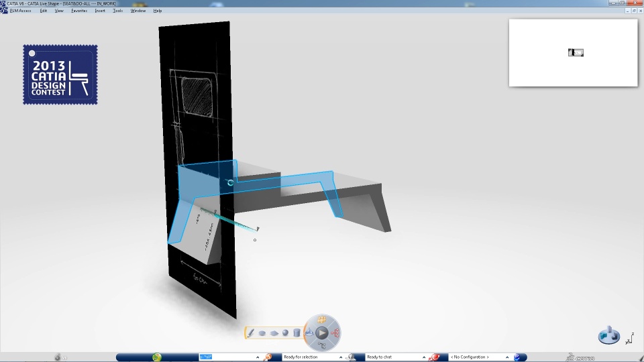Open the PLM Access menu

pyautogui.click(x=20, y=11)
